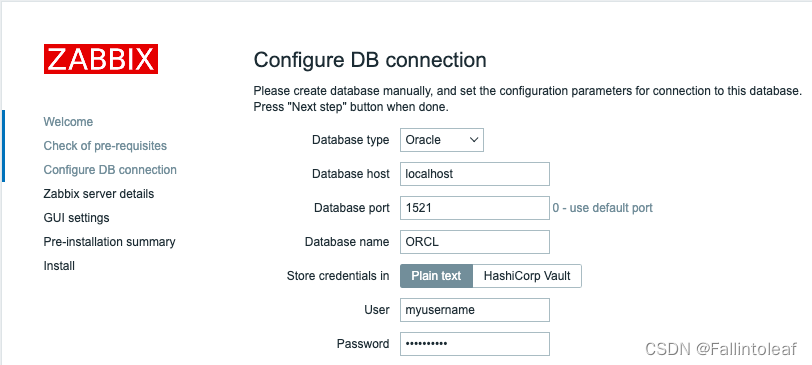Click the Store credentials in label
This screenshot has height=365, width=812.
pyautogui.click(x=338, y=276)
